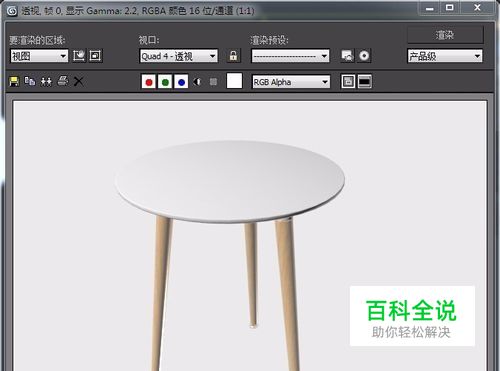Toggle the green channel
Viewport: 500px width, 371px height.
coord(165,82)
